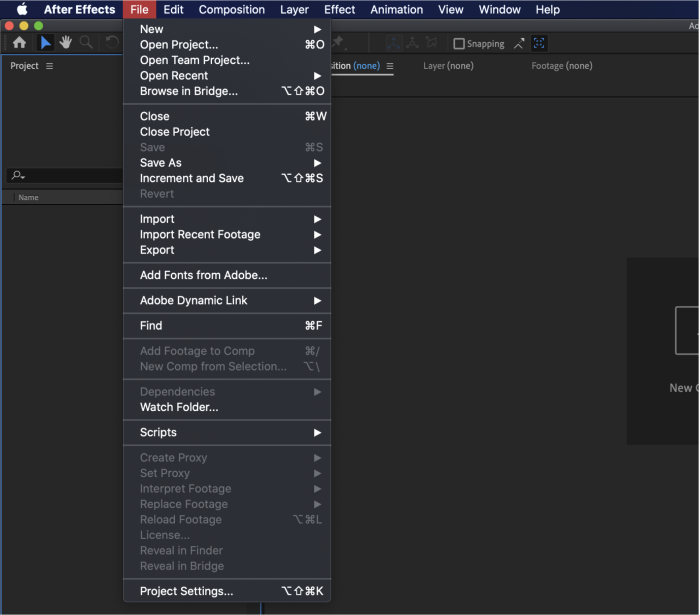Choose Close Project
Screen dimensions: 700x615
tap(227, 132)
